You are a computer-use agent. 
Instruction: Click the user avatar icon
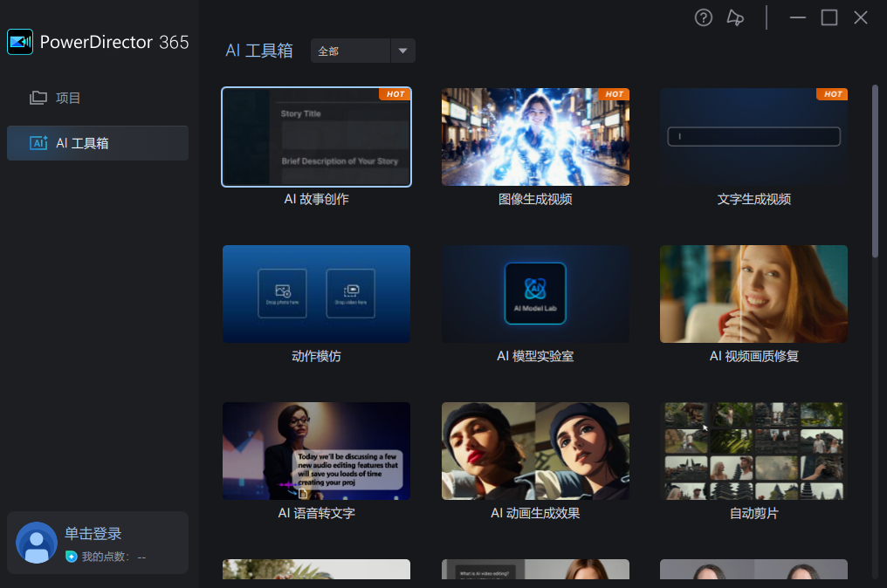36,543
